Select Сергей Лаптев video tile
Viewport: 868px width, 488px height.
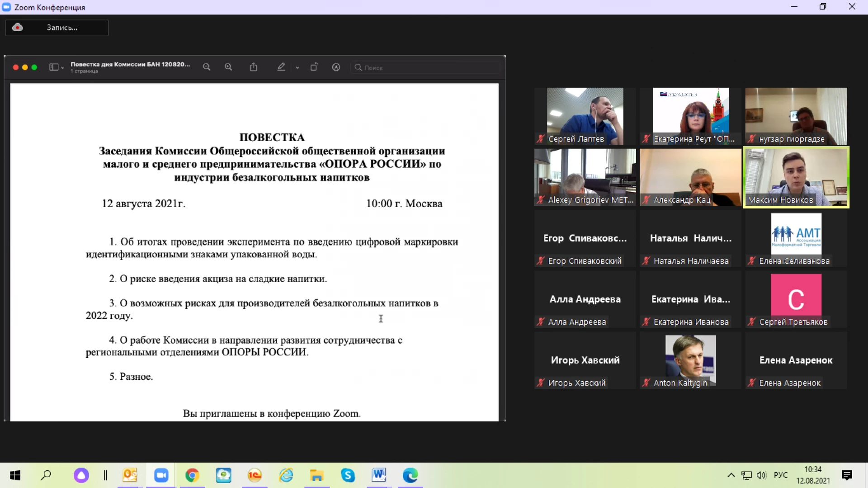[585, 116]
